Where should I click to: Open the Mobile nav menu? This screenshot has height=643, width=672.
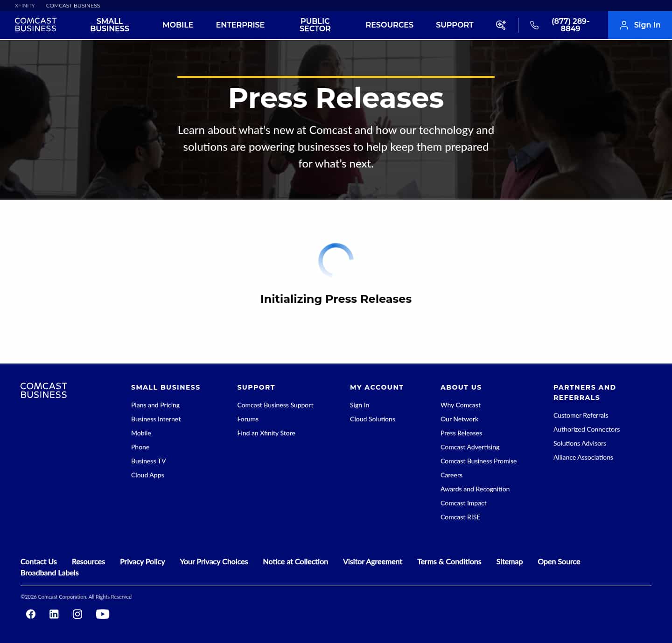[x=178, y=25]
